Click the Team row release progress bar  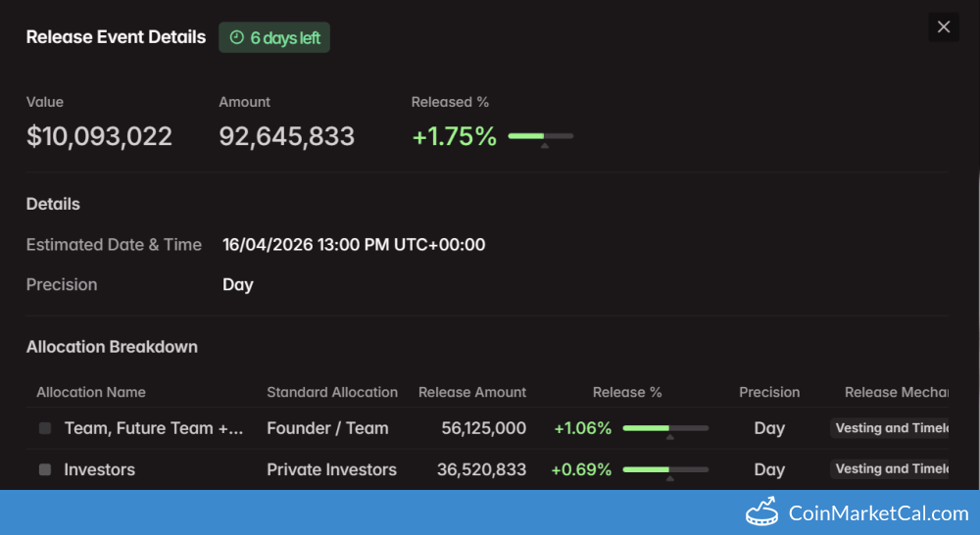pos(664,428)
